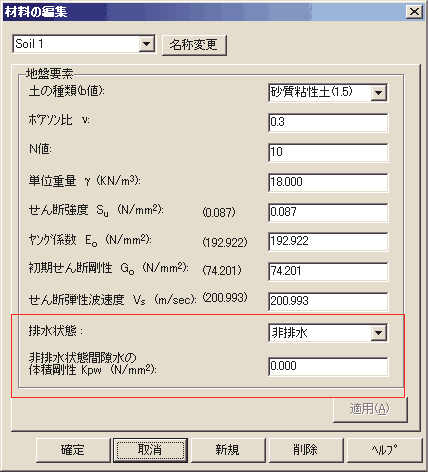428x473 pixels.
Task: Click the Kpw field showing 0.000
Action: (x=328, y=367)
